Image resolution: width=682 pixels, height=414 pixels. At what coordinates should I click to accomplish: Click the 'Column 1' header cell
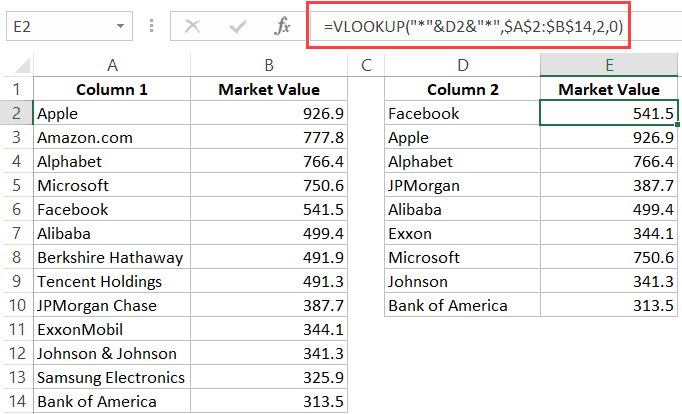point(112,89)
